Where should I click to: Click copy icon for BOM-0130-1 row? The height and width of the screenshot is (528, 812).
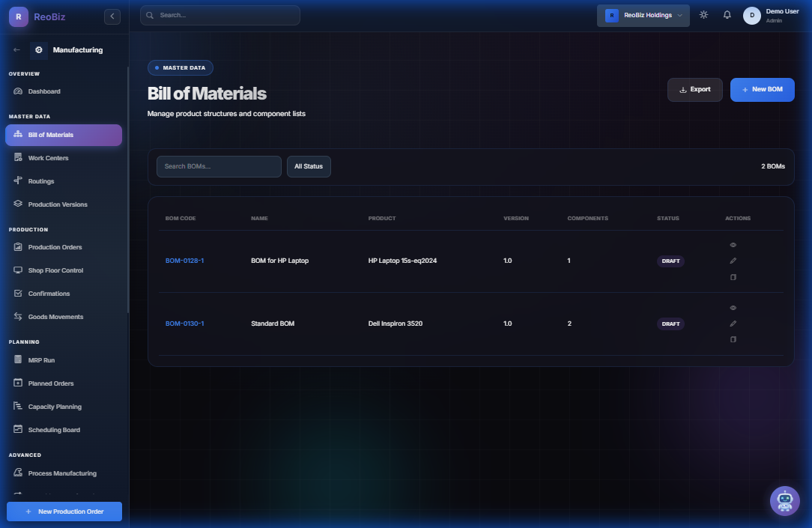[733, 339]
